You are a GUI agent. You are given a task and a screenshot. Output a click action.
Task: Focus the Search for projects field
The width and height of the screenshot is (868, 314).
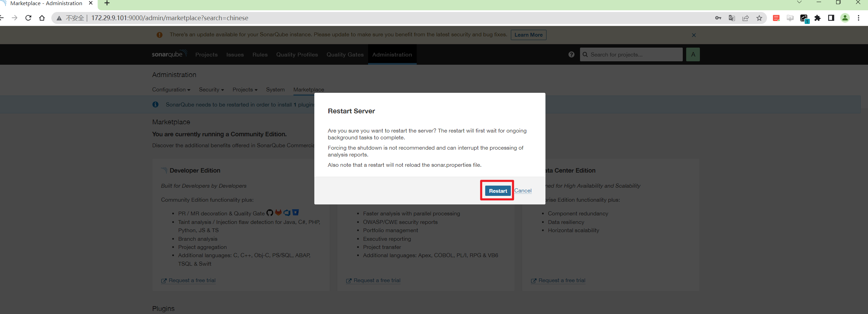631,54
